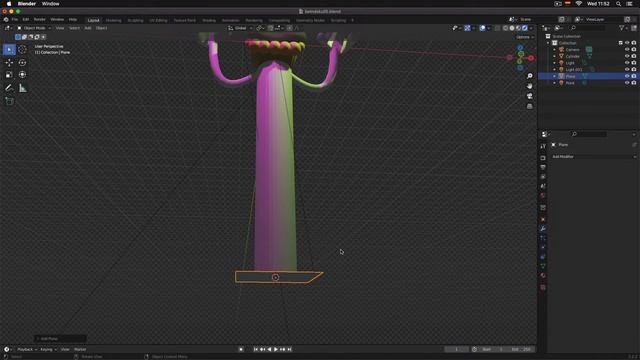This screenshot has width=640, height=360.
Task: Open the shading options dropdown arrow
Action: coord(531,28)
